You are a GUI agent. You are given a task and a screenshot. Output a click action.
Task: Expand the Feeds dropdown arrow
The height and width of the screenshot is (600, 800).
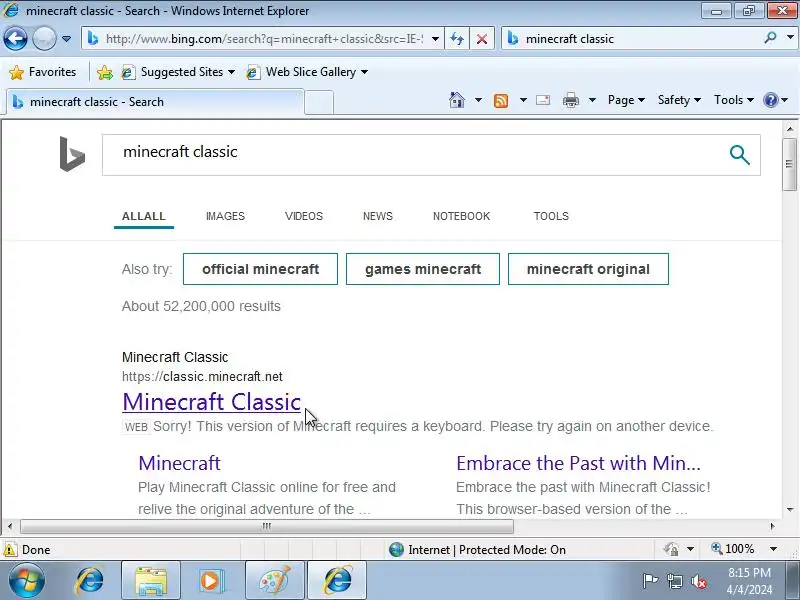(x=523, y=100)
